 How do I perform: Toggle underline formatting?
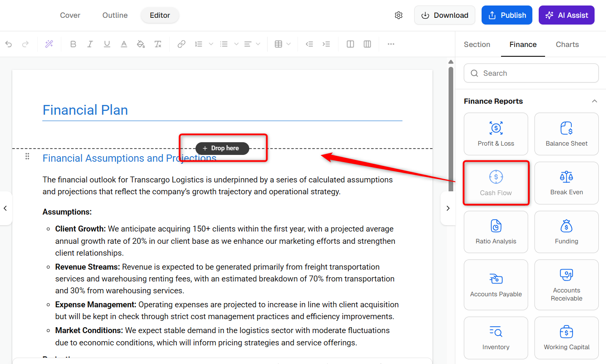click(107, 44)
